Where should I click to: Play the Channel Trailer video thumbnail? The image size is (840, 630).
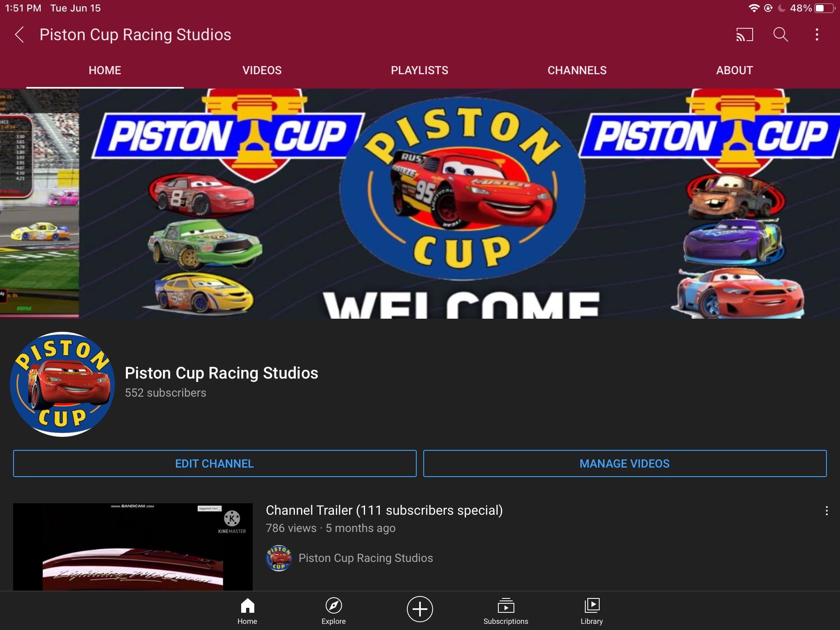click(x=133, y=547)
